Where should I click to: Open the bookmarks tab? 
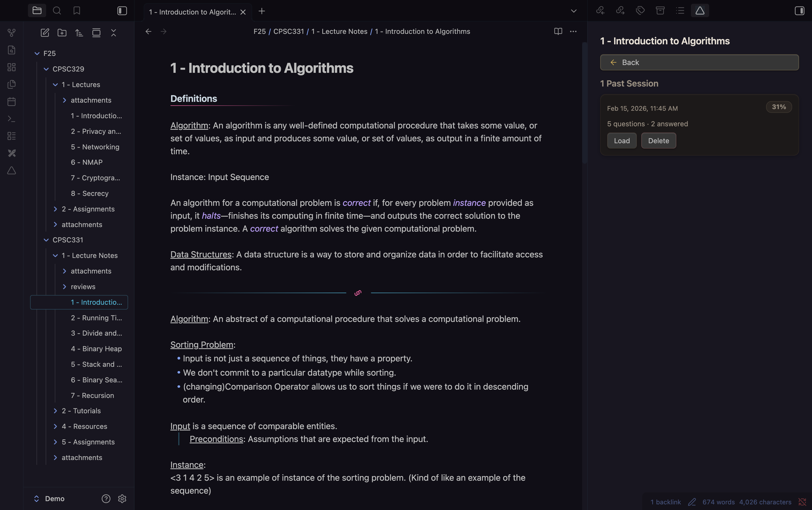coord(77,11)
